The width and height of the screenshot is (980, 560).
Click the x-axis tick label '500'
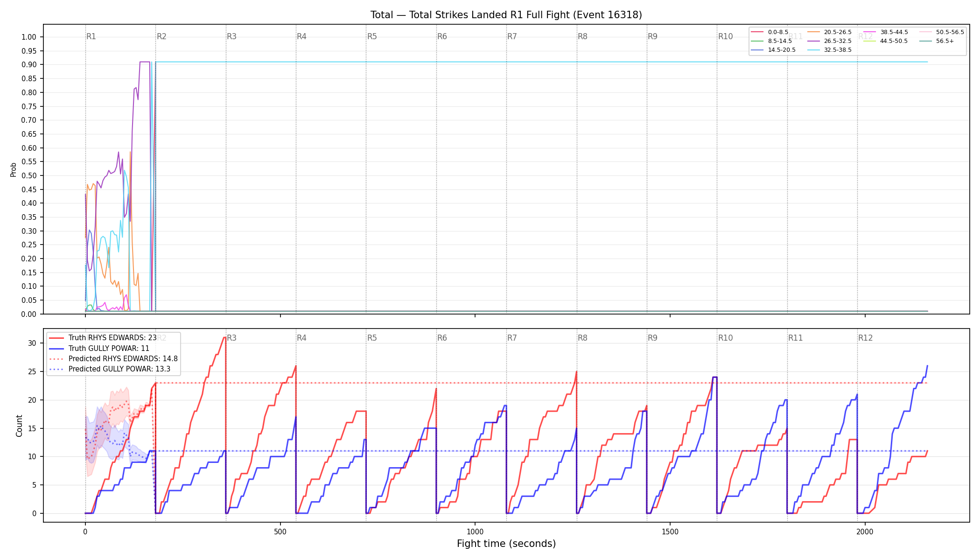(280, 532)
